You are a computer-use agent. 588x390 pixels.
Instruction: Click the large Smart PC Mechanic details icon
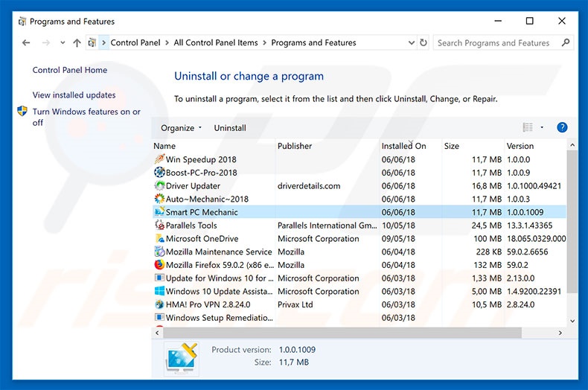(x=182, y=358)
